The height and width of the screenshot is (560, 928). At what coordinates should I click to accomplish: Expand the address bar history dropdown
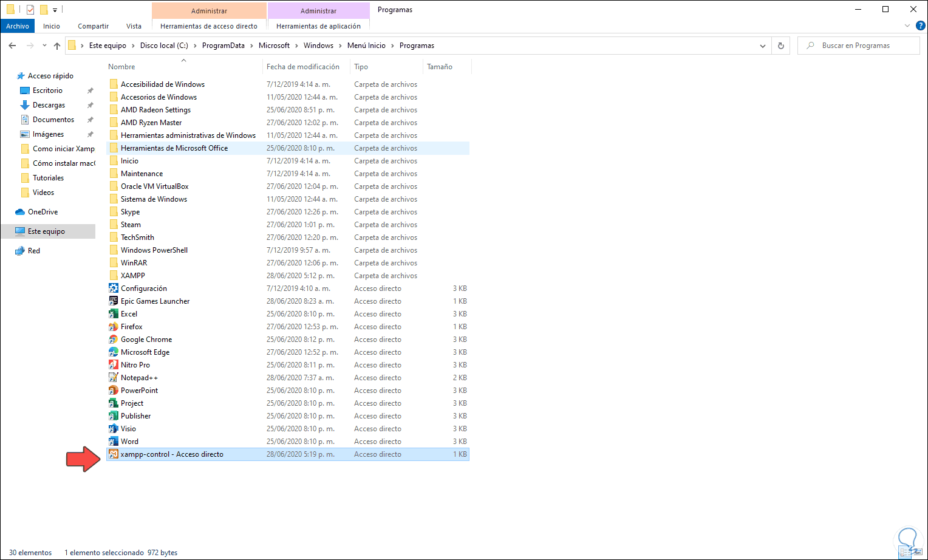click(x=763, y=45)
